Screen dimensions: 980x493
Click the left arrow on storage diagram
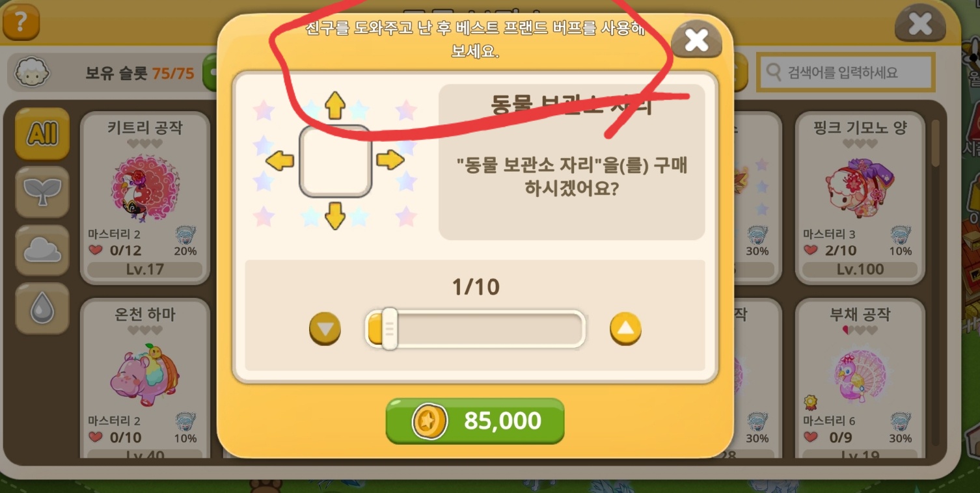tap(280, 160)
